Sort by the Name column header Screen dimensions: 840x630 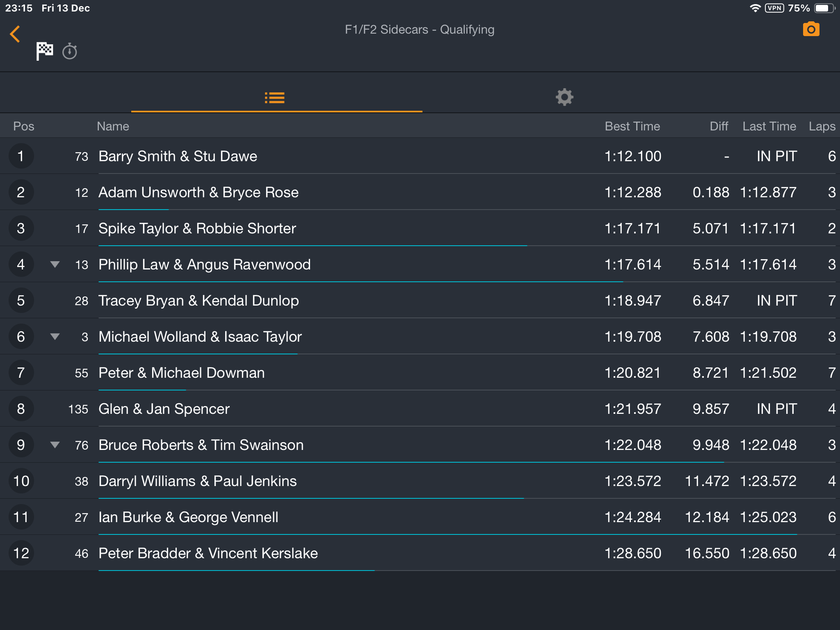pyautogui.click(x=113, y=126)
